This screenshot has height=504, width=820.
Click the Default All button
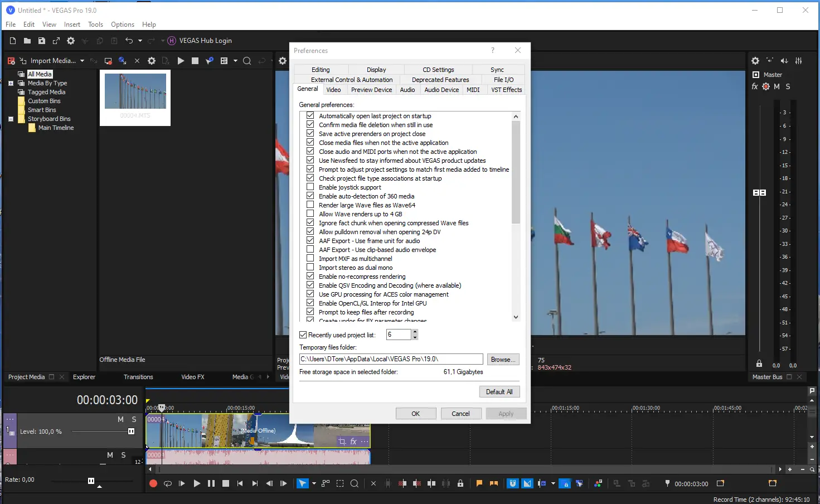click(x=499, y=392)
